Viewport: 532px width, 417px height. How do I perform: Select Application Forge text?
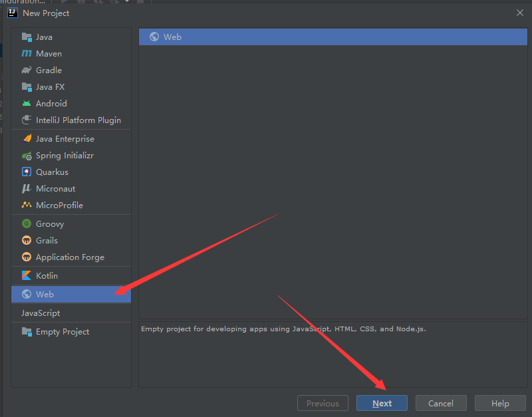point(70,257)
